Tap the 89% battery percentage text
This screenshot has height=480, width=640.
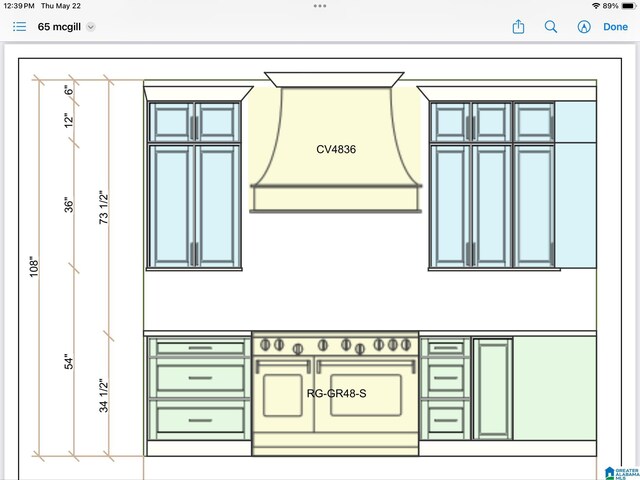[x=611, y=6]
